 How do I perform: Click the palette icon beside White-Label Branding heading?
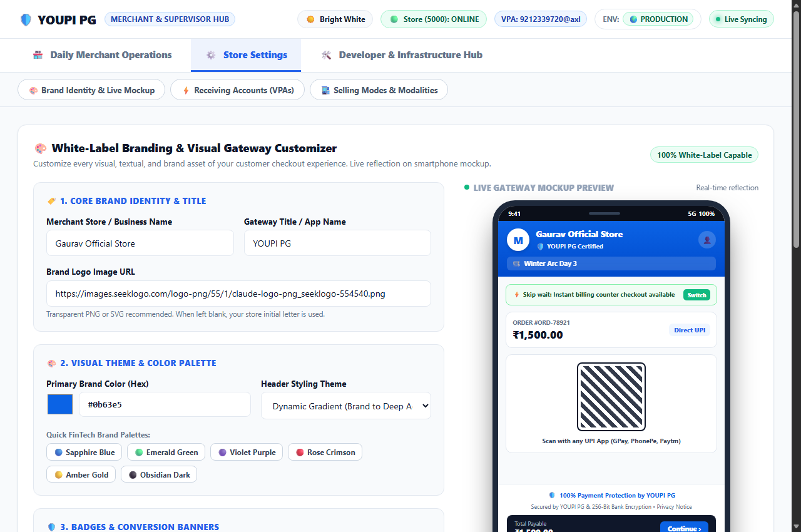41,148
